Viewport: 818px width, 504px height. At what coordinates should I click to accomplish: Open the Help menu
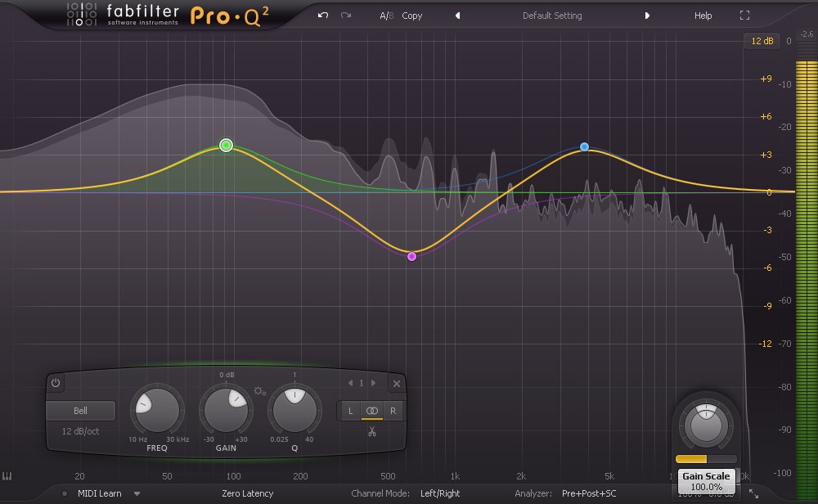pyautogui.click(x=703, y=16)
